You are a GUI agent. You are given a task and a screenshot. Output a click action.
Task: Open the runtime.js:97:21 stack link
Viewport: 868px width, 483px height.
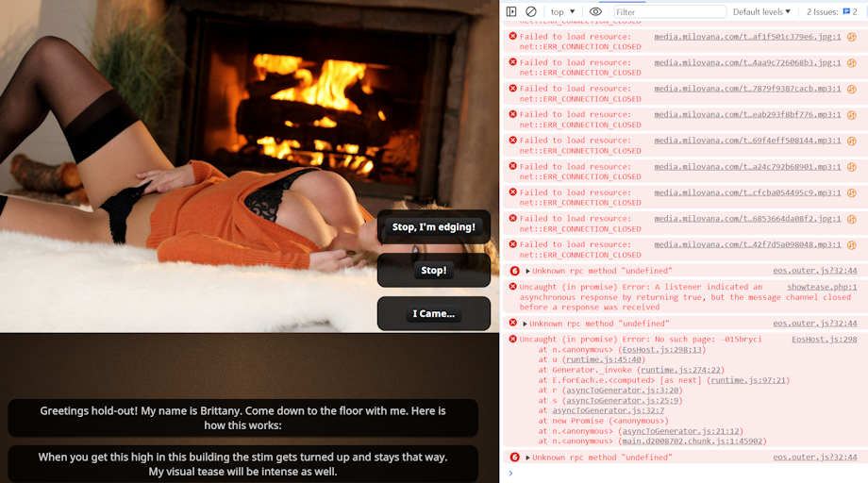(x=748, y=380)
